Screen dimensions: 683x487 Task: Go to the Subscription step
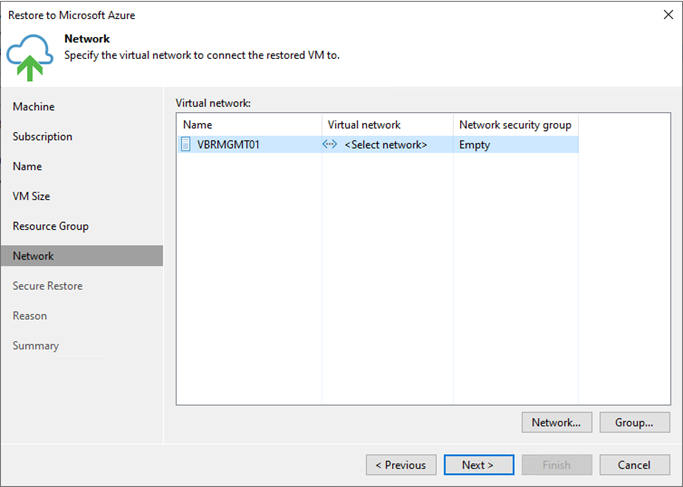click(x=43, y=137)
